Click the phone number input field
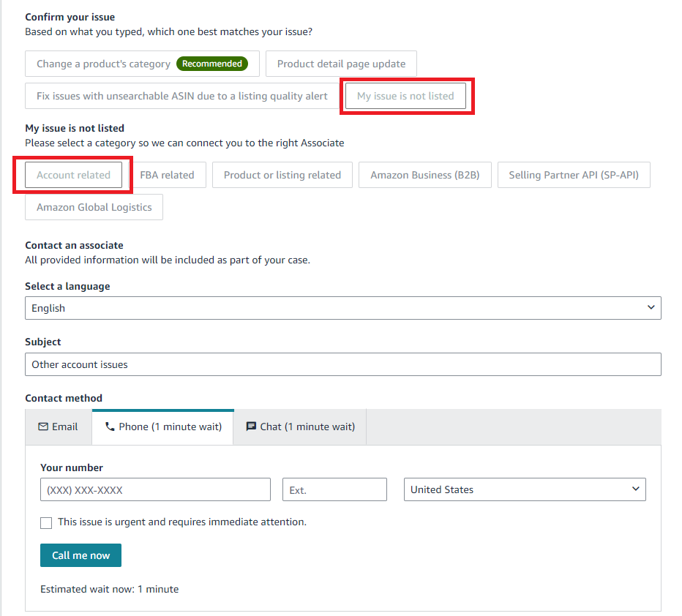Image resolution: width=682 pixels, height=616 pixels. click(155, 489)
